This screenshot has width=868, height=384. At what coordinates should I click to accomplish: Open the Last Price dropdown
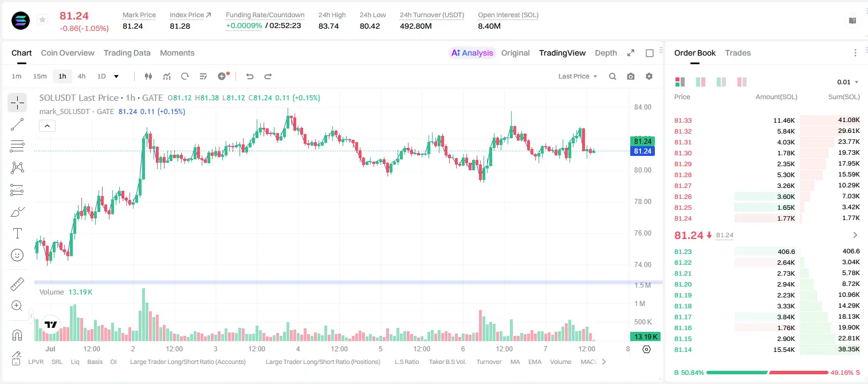tap(578, 76)
